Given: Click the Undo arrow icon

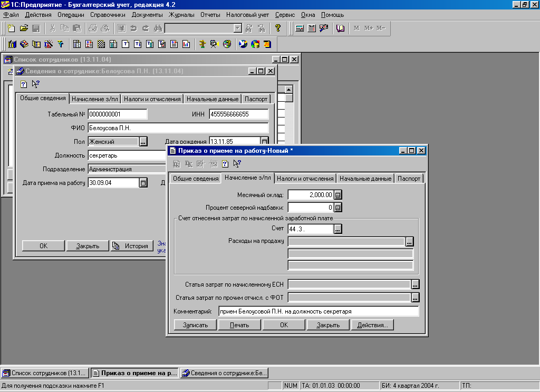Looking at the screenshot, I should [x=133, y=28].
